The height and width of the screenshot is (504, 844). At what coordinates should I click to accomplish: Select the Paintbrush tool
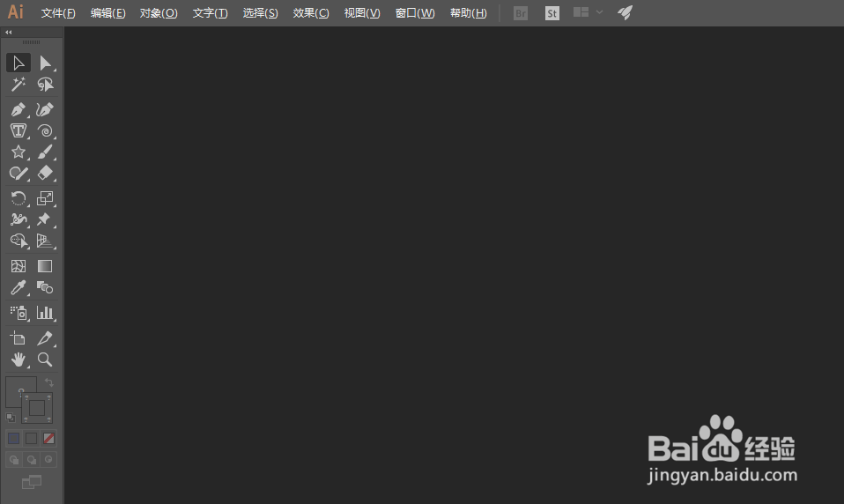[45, 152]
